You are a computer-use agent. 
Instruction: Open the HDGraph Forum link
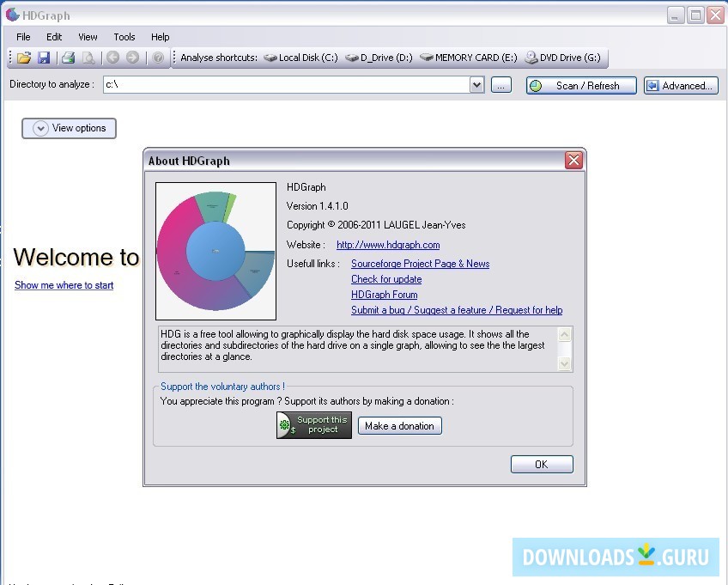pyautogui.click(x=384, y=295)
